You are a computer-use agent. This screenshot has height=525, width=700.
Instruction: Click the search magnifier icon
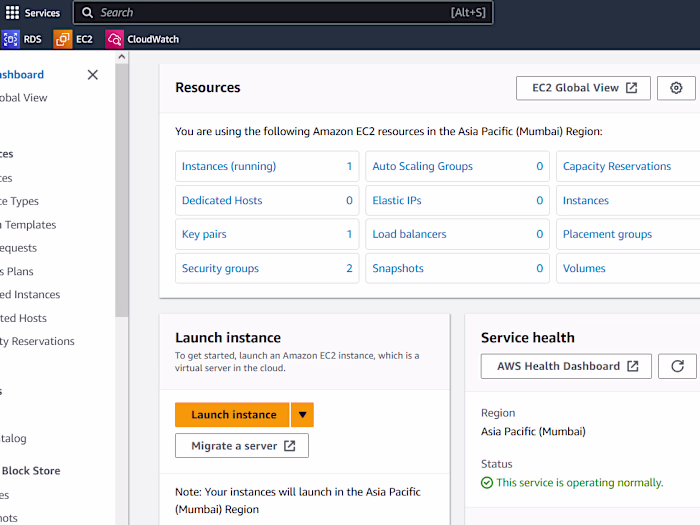pyautogui.click(x=88, y=12)
